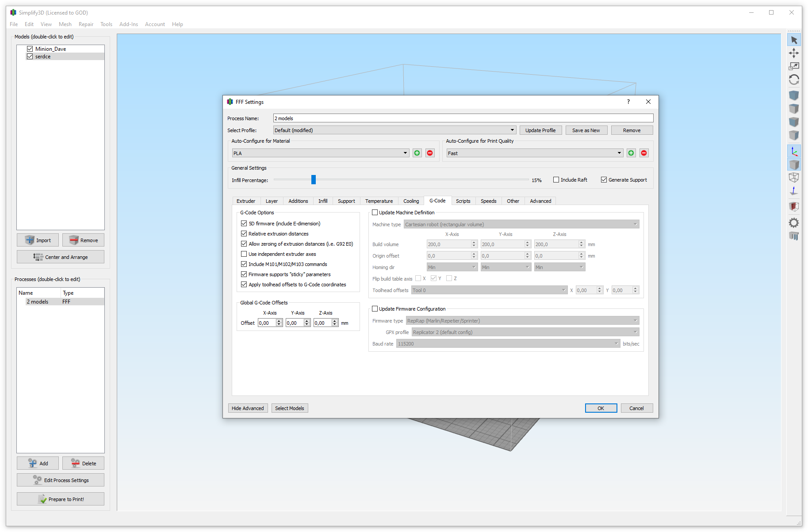Remove the Fast print quality configuration
Image resolution: width=808 pixels, height=532 pixels.
(x=644, y=153)
